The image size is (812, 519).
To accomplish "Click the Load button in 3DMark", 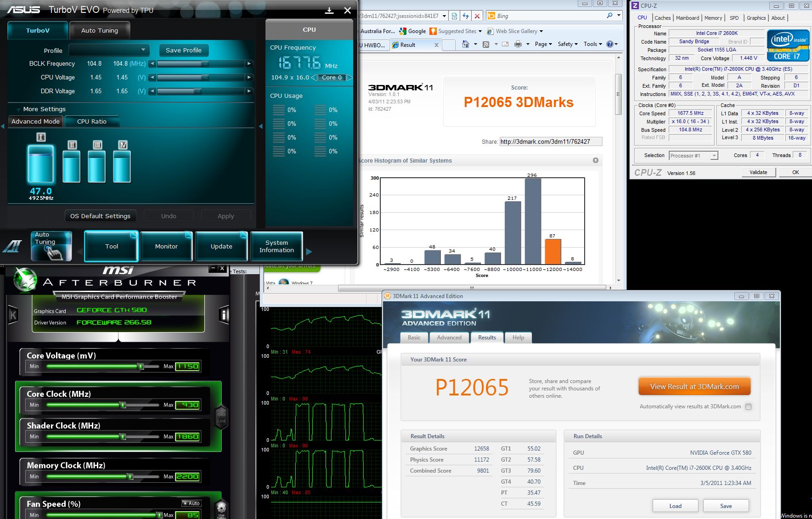I will [675, 506].
